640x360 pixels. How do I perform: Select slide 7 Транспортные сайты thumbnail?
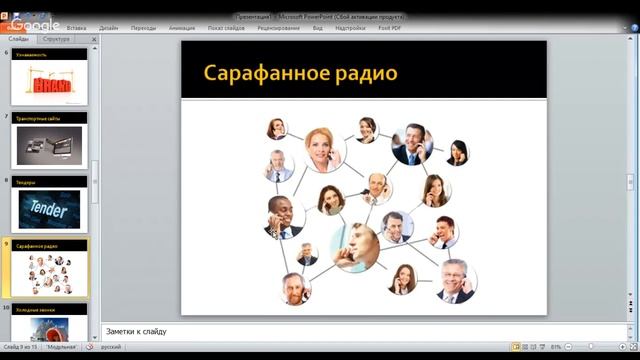pyautogui.click(x=49, y=140)
